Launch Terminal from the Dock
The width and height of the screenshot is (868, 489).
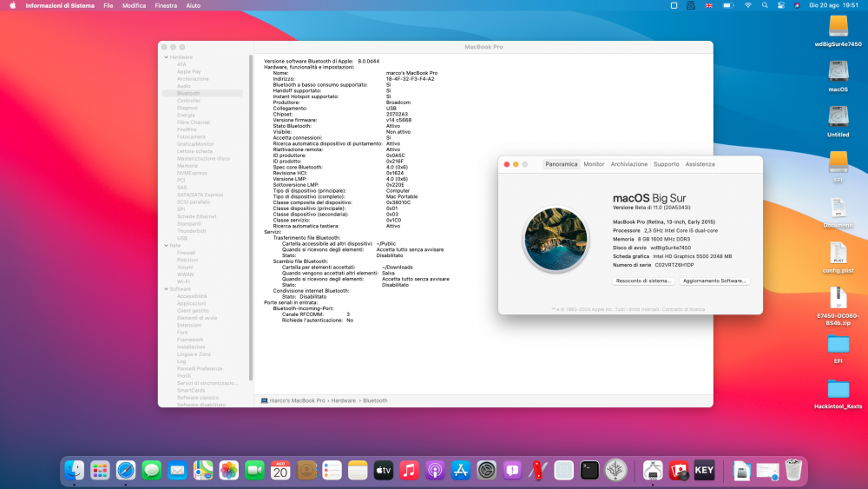point(589,471)
